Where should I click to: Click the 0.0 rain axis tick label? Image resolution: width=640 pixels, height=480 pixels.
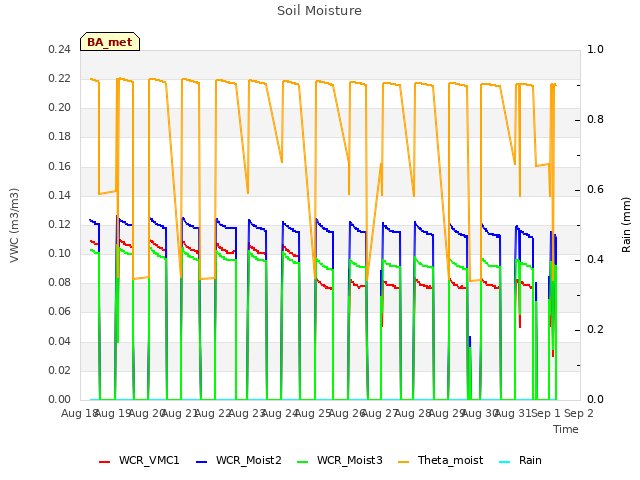[595, 399]
